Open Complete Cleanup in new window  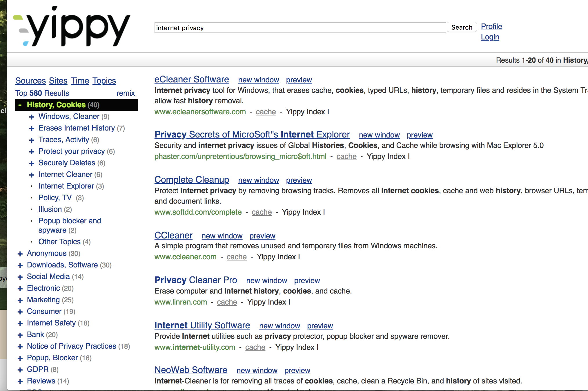click(x=259, y=180)
